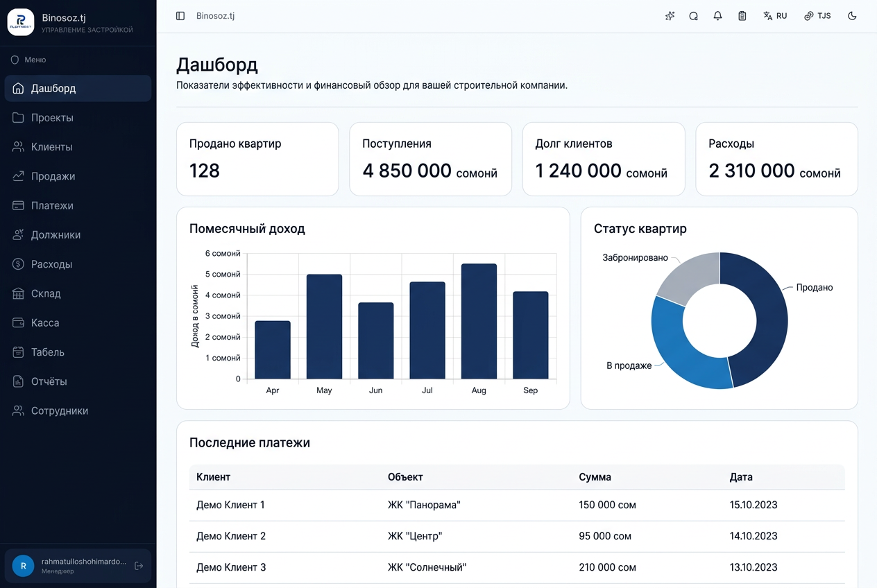Switch to dark mode with moon icon

(852, 16)
